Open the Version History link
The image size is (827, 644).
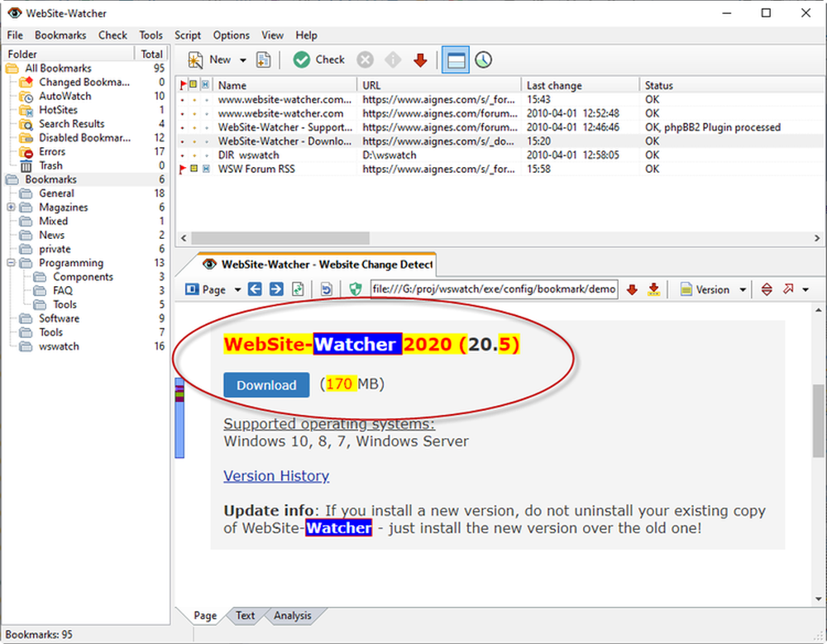click(276, 475)
